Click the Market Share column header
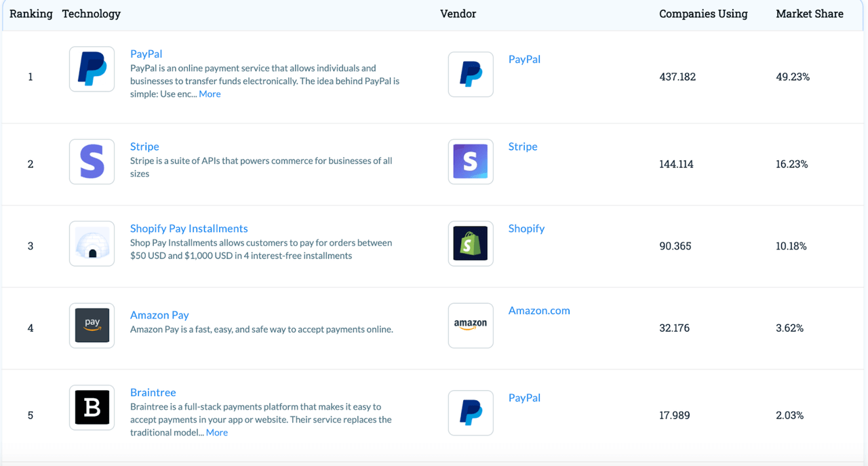 pyautogui.click(x=810, y=14)
